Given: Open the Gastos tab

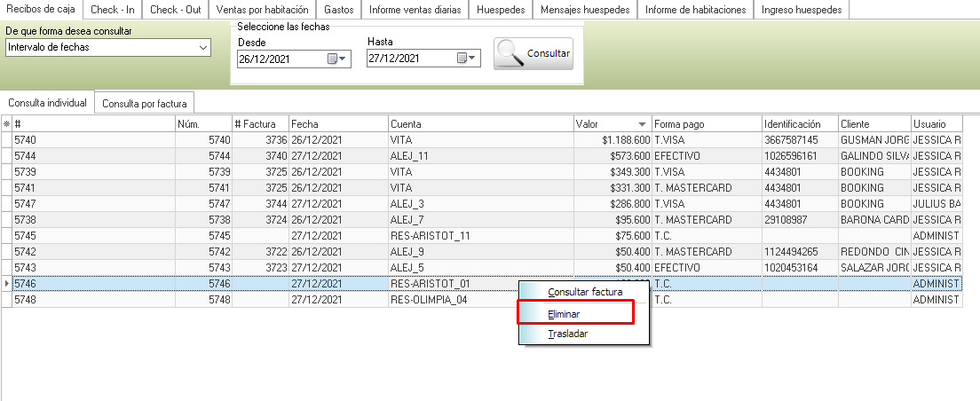Looking at the screenshot, I should (x=339, y=10).
